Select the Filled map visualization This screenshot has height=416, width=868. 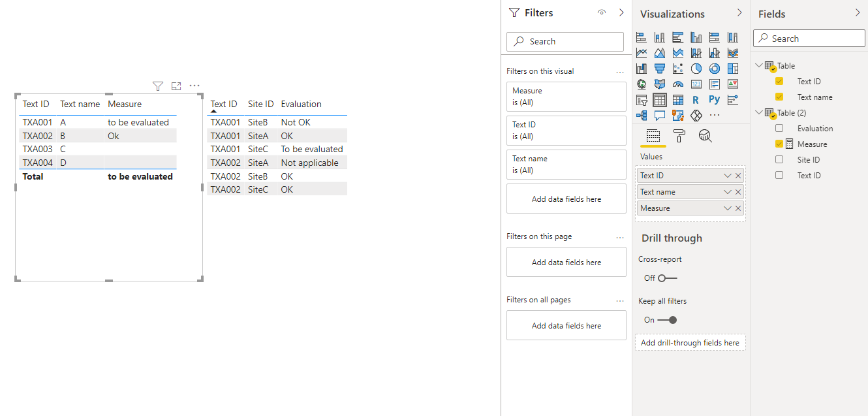click(660, 84)
